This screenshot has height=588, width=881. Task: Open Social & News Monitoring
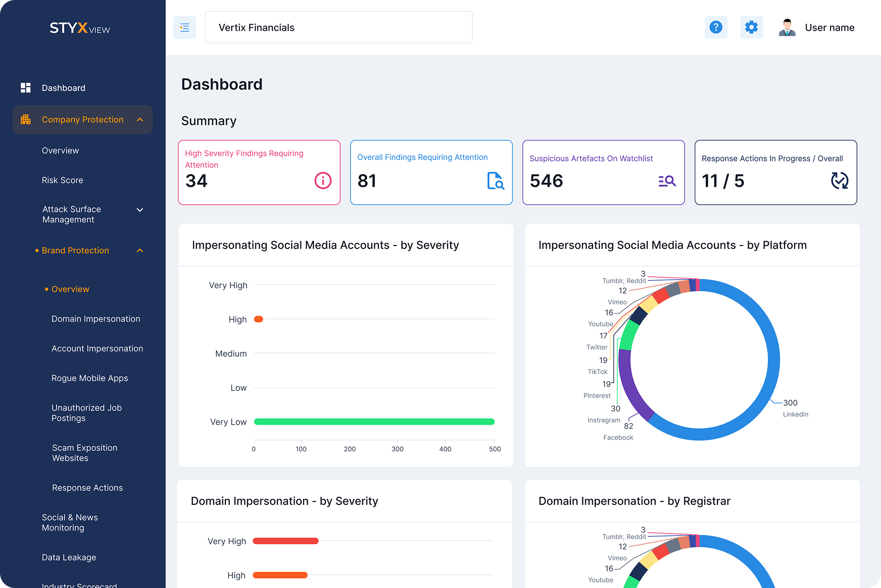70,522
